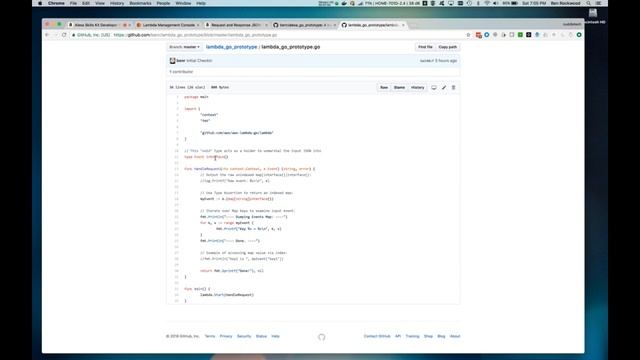640x360 pixels.
Task: Open the File menu
Action: click(73, 3)
